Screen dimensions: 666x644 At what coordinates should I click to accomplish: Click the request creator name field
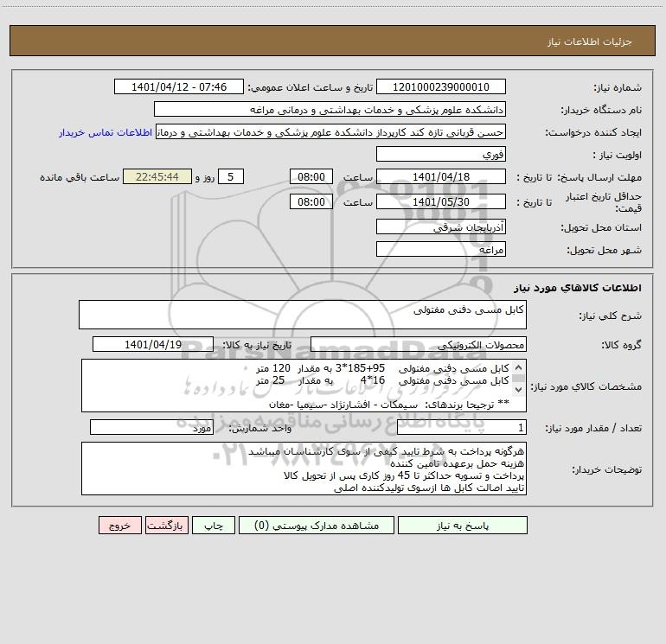(330, 132)
